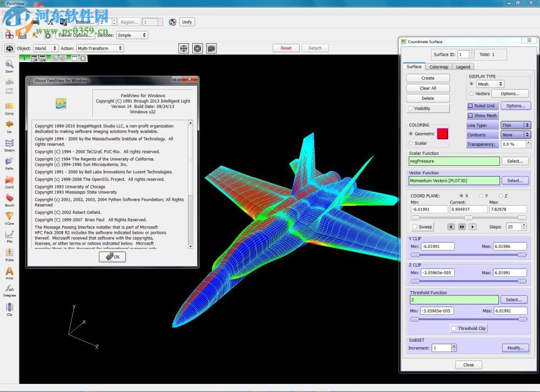The image size is (540, 392).
Task: Click OK in About FieldView dialog
Action: pos(112,256)
